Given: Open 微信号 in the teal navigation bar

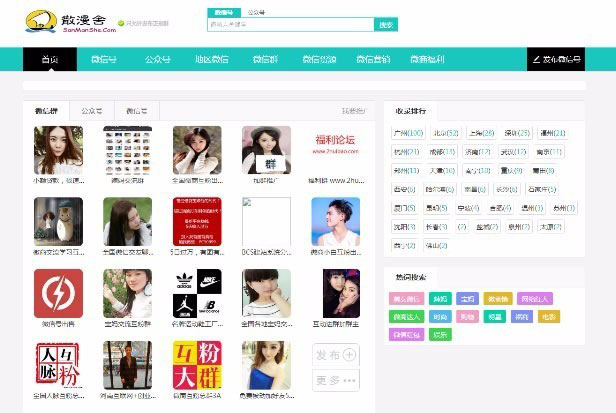Looking at the screenshot, I should [104, 59].
